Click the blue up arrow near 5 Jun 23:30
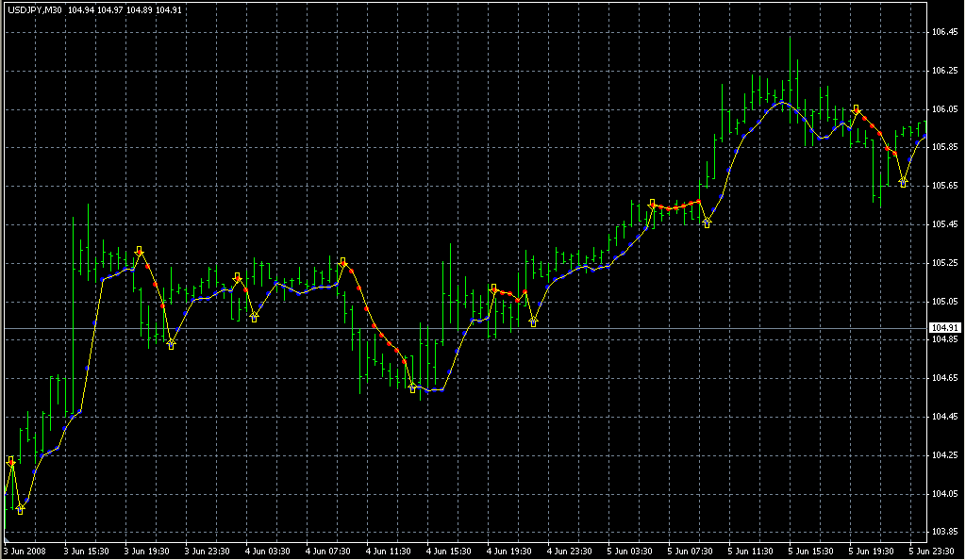966x560 pixels. pyautogui.click(x=903, y=182)
